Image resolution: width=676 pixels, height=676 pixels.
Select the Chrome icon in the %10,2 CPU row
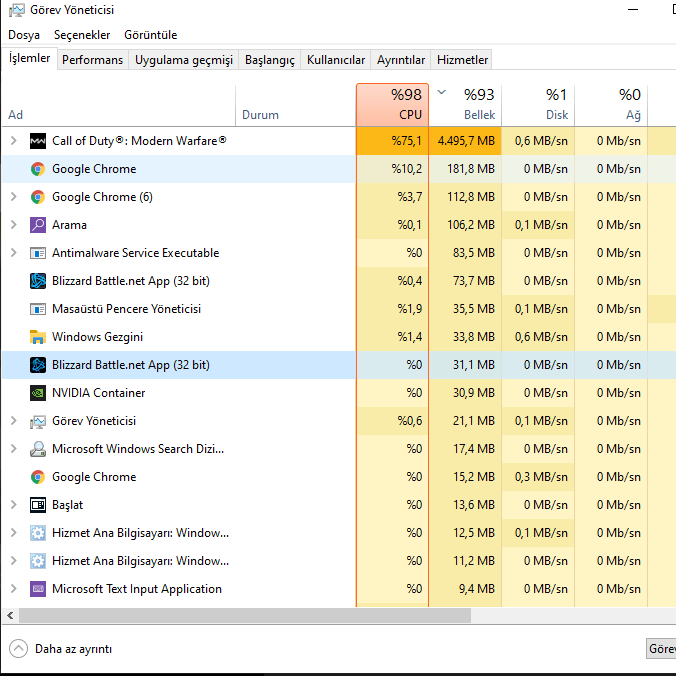coord(38,169)
